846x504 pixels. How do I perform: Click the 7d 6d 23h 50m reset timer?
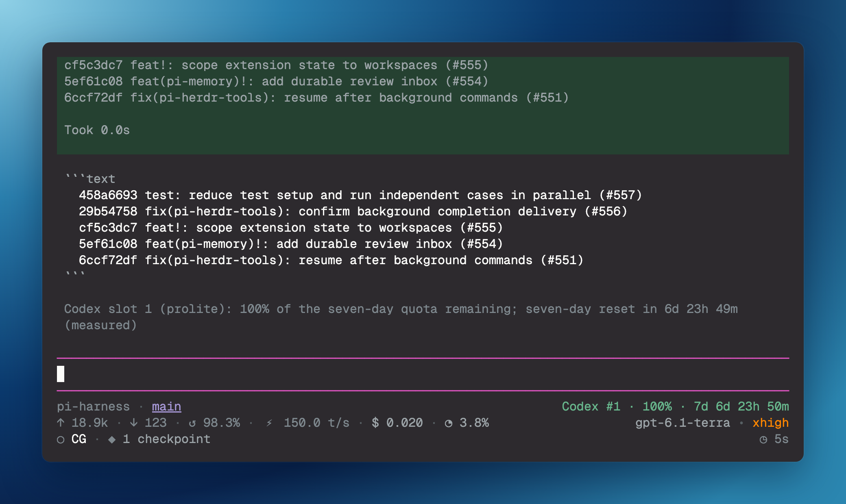pyautogui.click(x=741, y=406)
